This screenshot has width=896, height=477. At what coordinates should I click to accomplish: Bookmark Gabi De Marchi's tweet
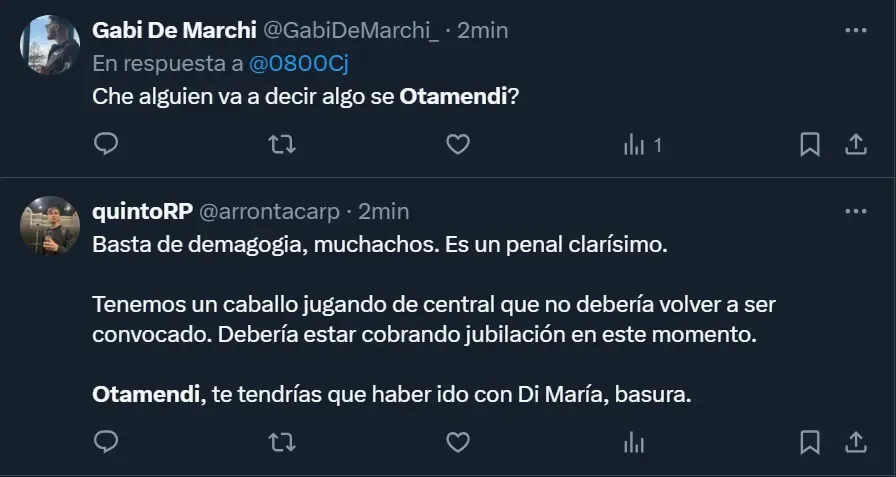(810, 145)
